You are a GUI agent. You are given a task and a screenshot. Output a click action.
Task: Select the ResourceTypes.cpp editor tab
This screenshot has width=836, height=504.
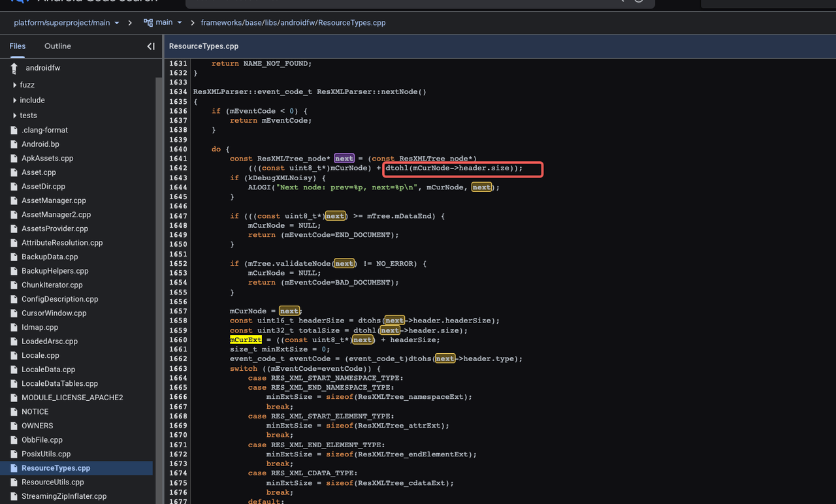204,46
